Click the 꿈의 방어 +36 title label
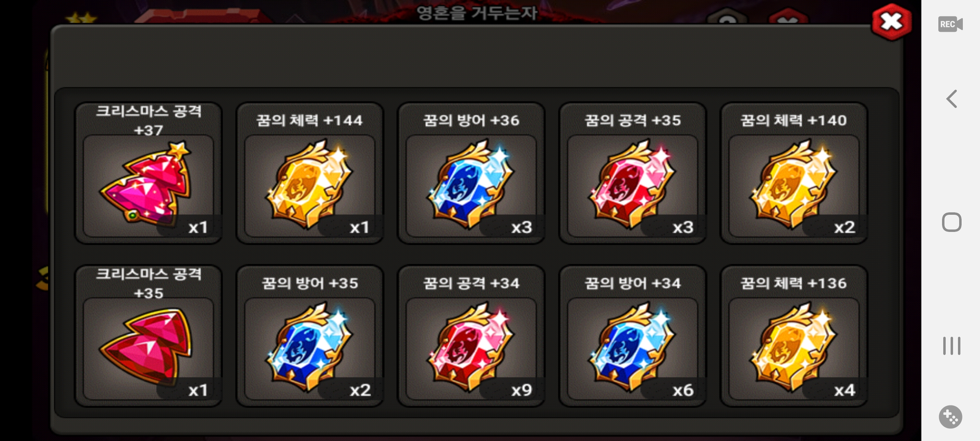The width and height of the screenshot is (980, 441). click(471, 120)
